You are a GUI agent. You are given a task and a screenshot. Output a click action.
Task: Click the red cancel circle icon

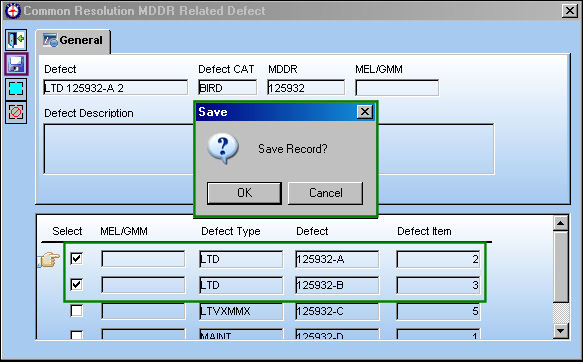pyautogui.click(x=16, y=112)
